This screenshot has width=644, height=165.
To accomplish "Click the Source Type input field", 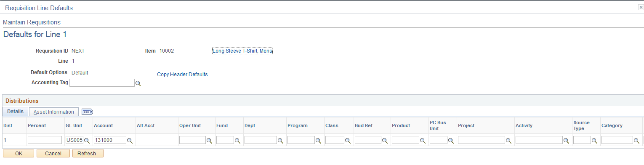I will tap(582, 140).
